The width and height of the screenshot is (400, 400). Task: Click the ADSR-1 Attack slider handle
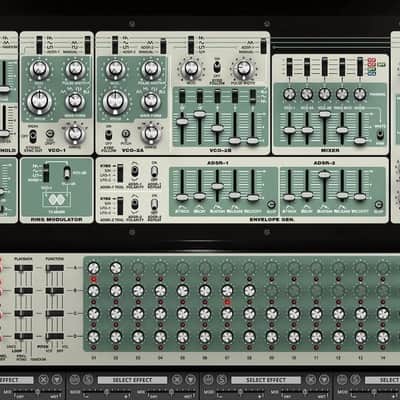(x=182, y=197)
